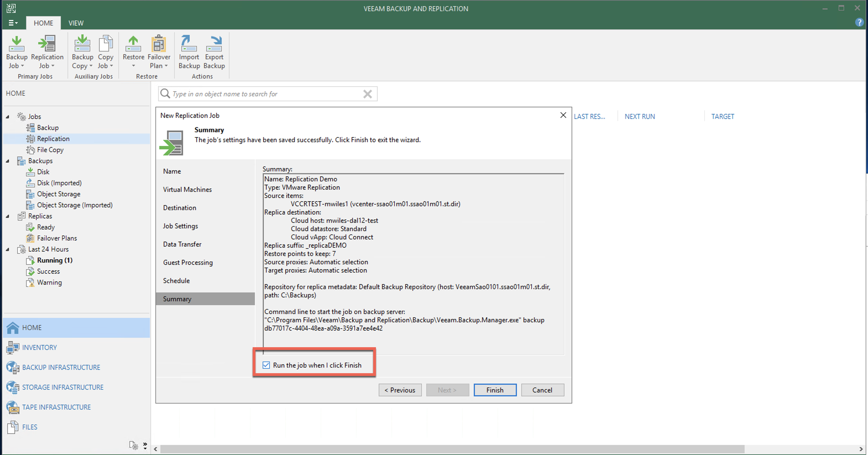Go to the Schedule wizard step

pos(176,281)
